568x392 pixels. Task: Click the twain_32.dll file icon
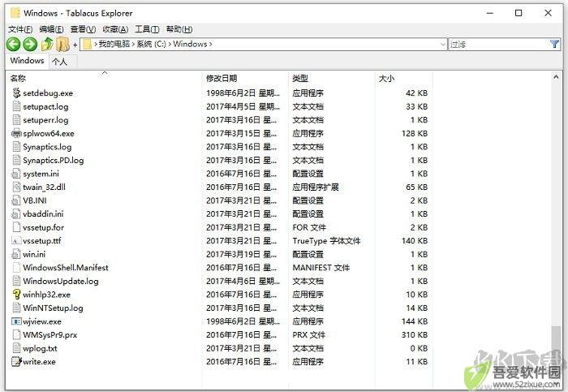(16, 187)
